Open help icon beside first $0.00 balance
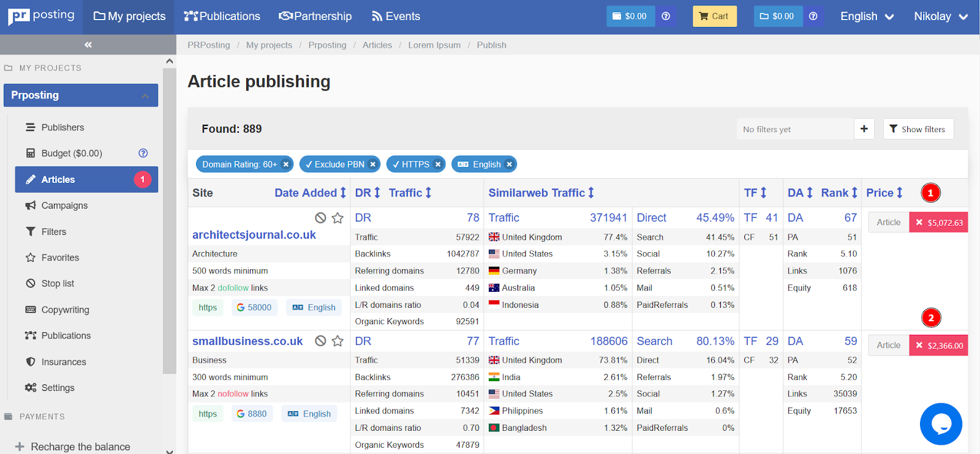Viewport: 980px width, 454px height. [x=666, y=17]
